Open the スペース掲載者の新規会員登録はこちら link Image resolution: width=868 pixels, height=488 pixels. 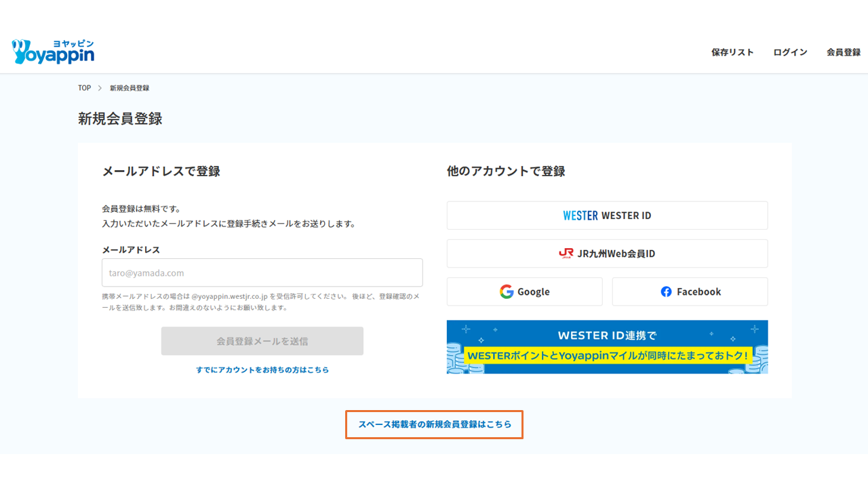coord(435,424)
